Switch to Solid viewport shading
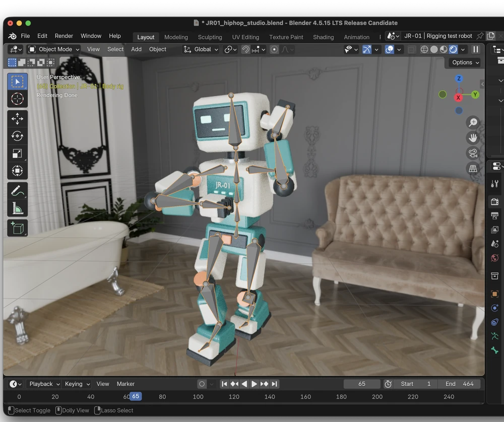This screenshot has height=422, width=504. pos(434,49)
